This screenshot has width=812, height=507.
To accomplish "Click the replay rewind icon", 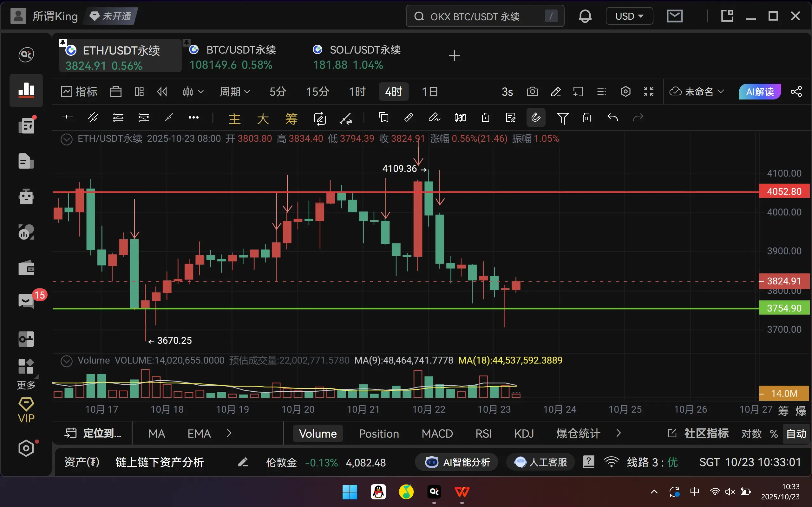I will 162,92.
